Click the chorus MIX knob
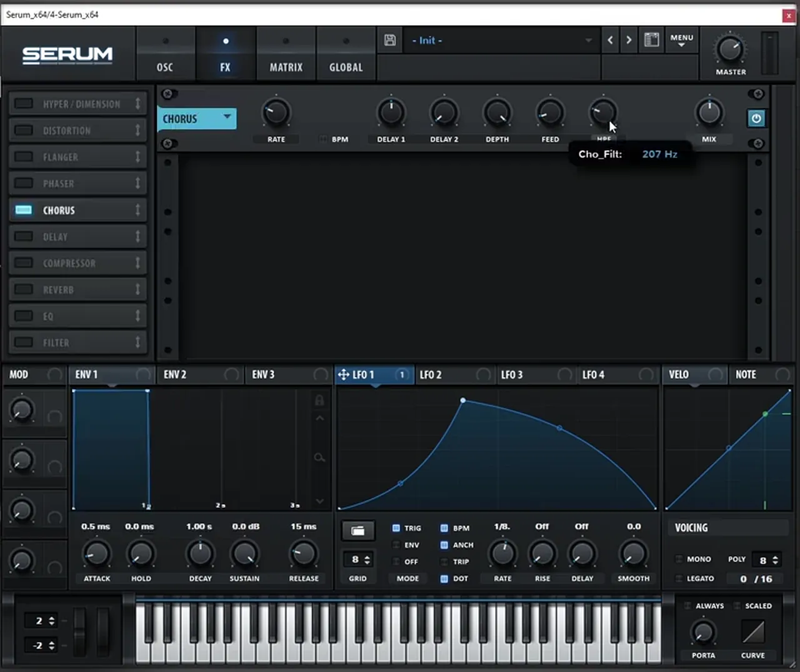The image size is (800, 672). coord(709,113)
